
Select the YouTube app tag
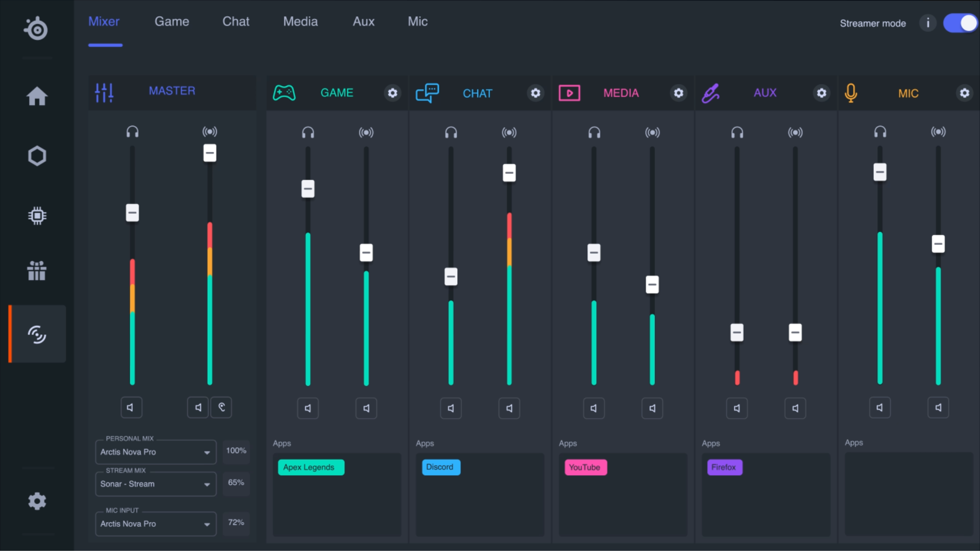tap(586, 467)
